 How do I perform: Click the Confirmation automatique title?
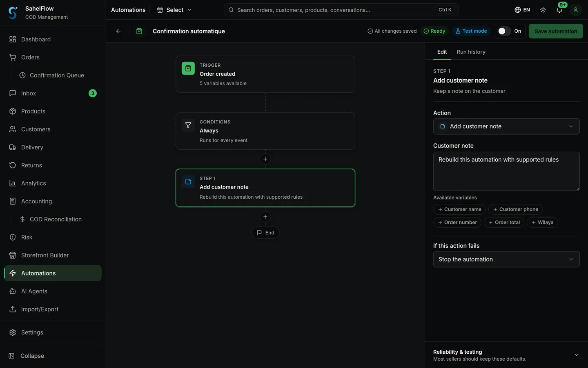189,31
